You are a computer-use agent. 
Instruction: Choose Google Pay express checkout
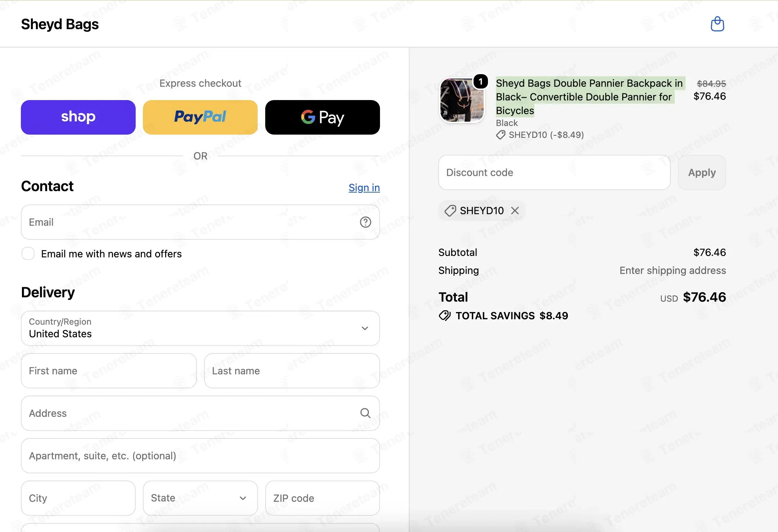coord(322,117)
